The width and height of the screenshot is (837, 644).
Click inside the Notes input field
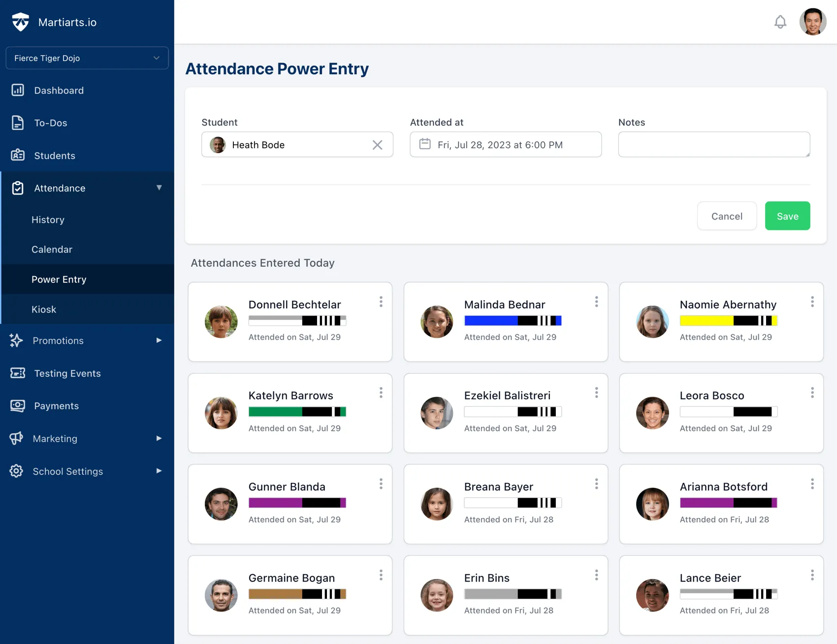point(713,144)
